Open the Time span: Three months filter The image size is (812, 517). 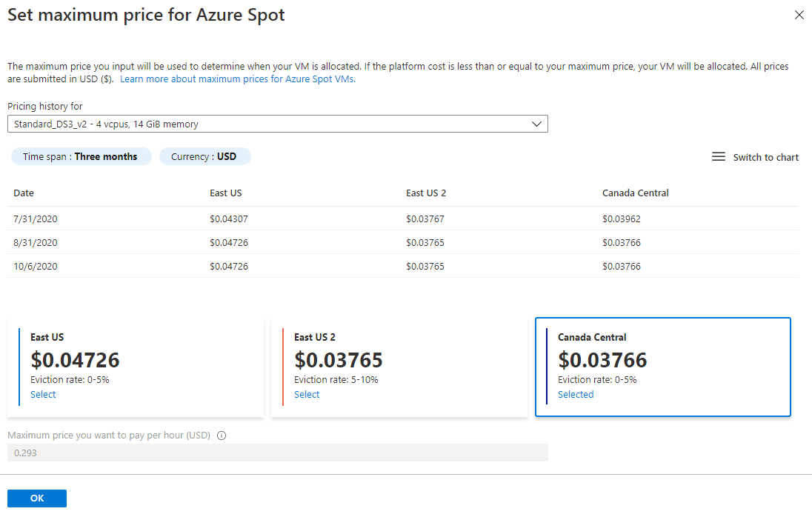(x=81, y=156)
